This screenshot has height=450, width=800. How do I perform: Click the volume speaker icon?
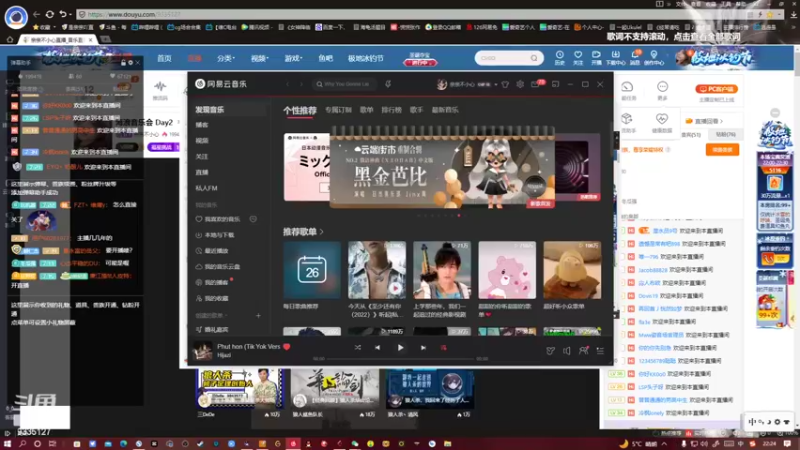[567, 351]
